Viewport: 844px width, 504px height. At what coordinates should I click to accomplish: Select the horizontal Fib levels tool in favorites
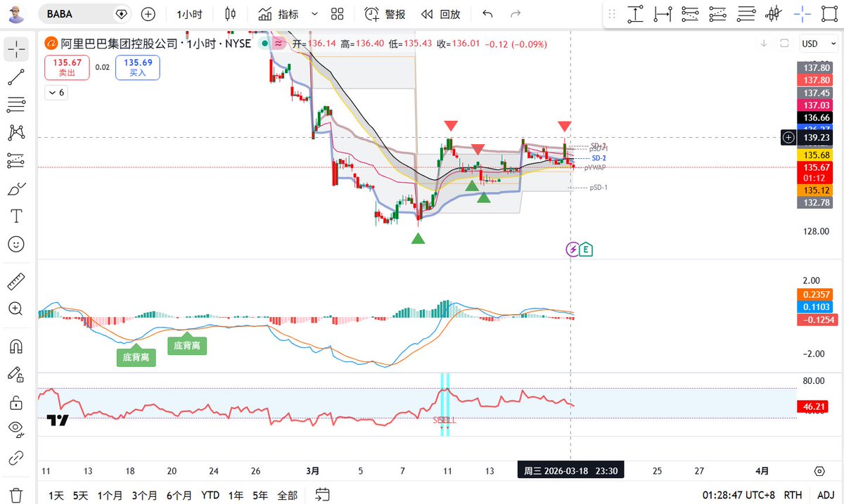(746, 14)
